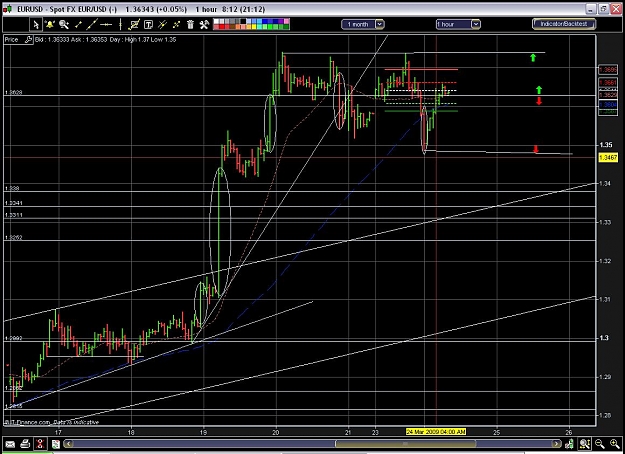Viewport: 625px width, 454px height.
Task: Click the date axis label 19
Action: click(204, 432)
